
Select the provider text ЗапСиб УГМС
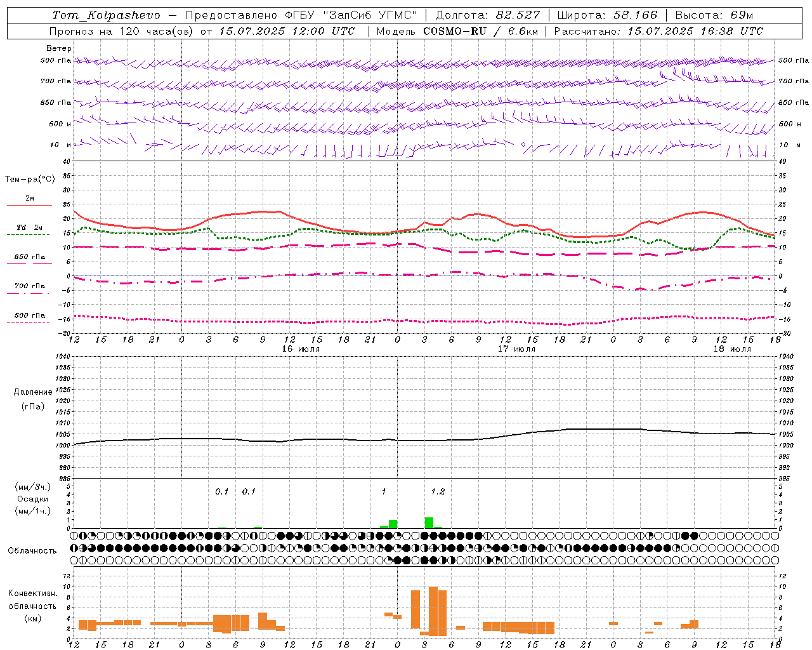click(370, 15)
